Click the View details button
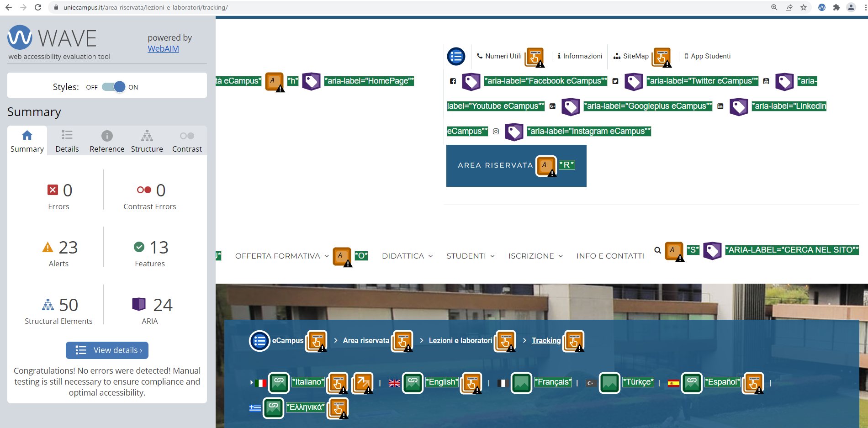 [107, 350]
